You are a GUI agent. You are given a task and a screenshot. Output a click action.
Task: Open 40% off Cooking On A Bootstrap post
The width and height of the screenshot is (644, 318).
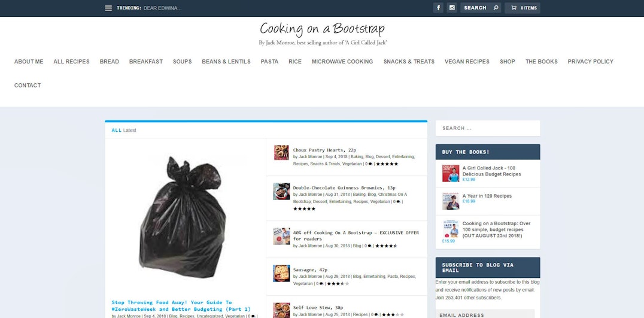pyautogui.click(x=356, y=235)
